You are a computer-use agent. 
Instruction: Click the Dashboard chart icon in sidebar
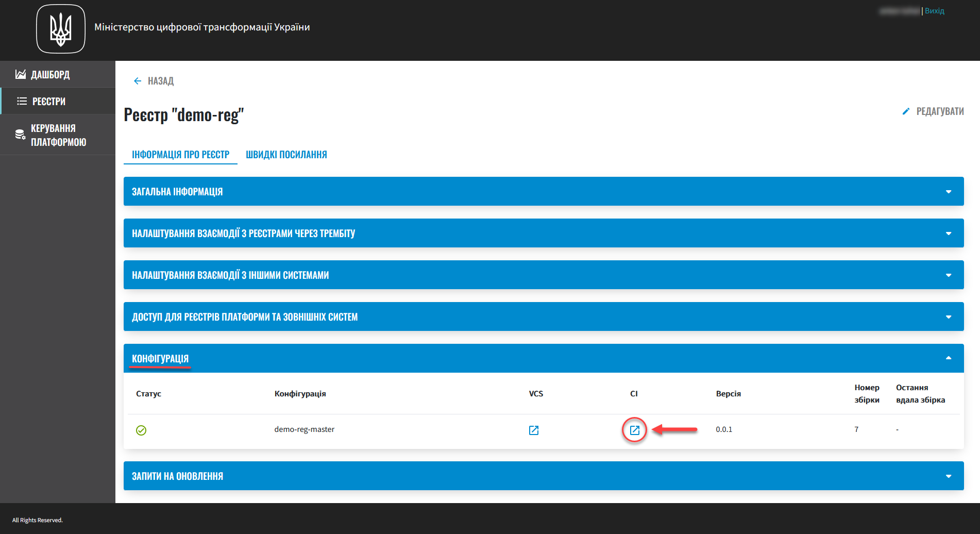coord(21,74)
